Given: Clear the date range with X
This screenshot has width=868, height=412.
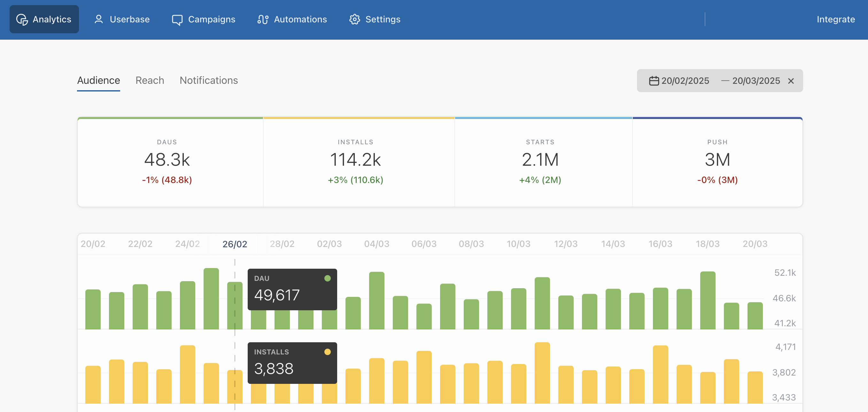Looking at the screenshot, I should pyautogui.click(x=791, y=81).
